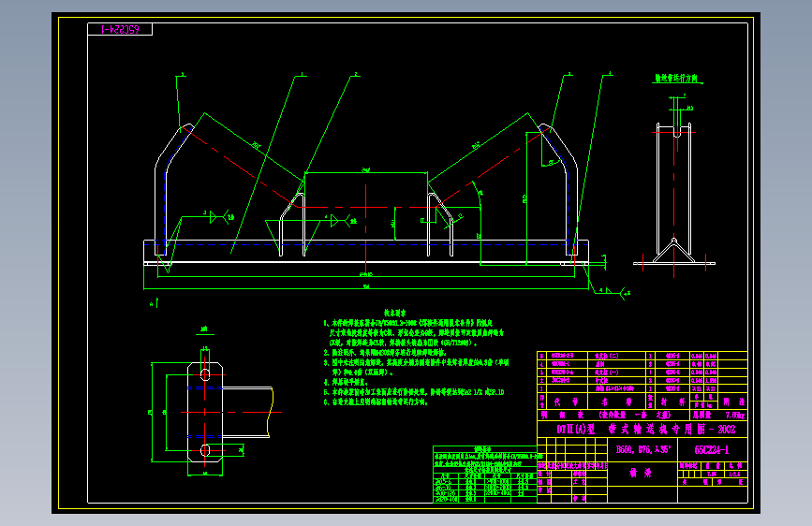This screenshot has width=812, height=526.
Task: Select the total weight value '7.66kg'
Action: coord(735,415)
